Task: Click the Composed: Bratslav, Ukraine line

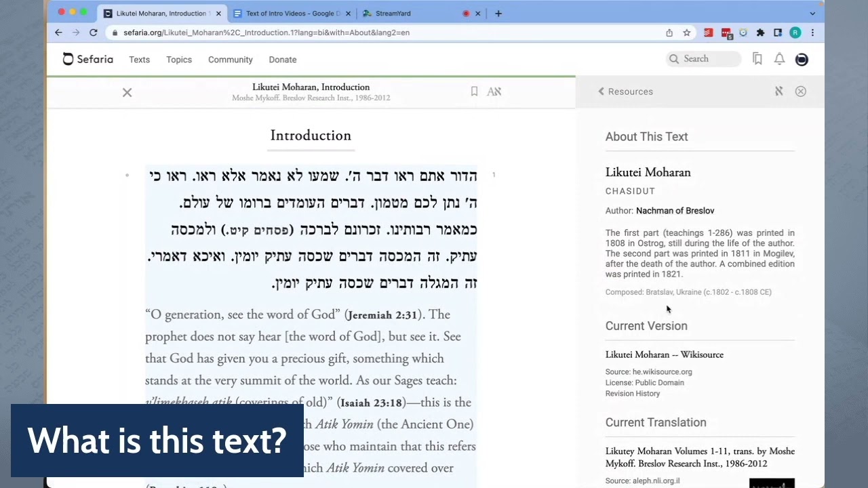Action: 688,292
